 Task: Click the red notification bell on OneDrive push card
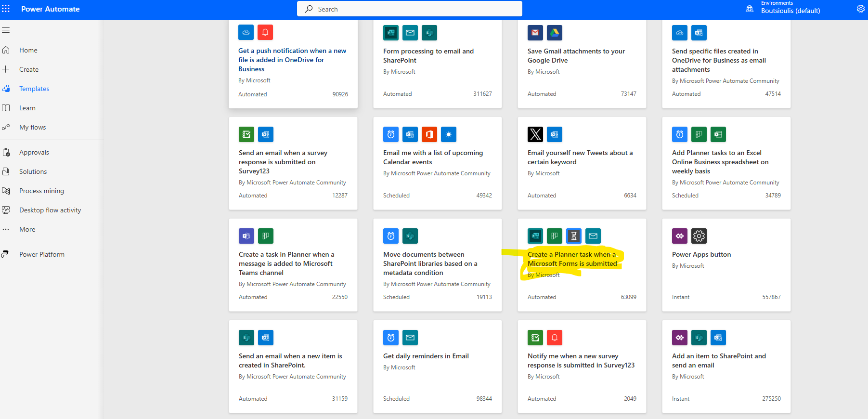[x=265, y=32]
